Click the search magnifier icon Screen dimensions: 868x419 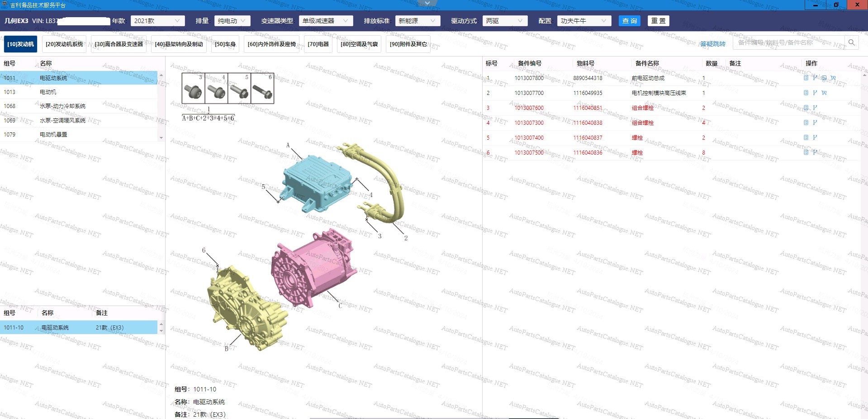(x=851, y=42)
